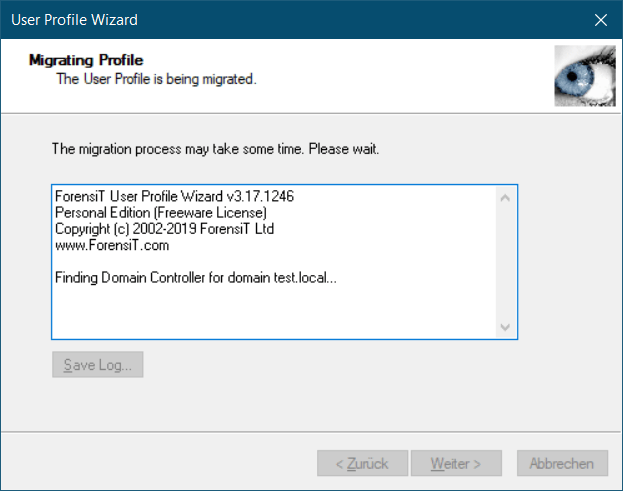Click the www.ForensiT.com log line
Viewport: 623px width, 491px height.
click(x=112, y=245)
